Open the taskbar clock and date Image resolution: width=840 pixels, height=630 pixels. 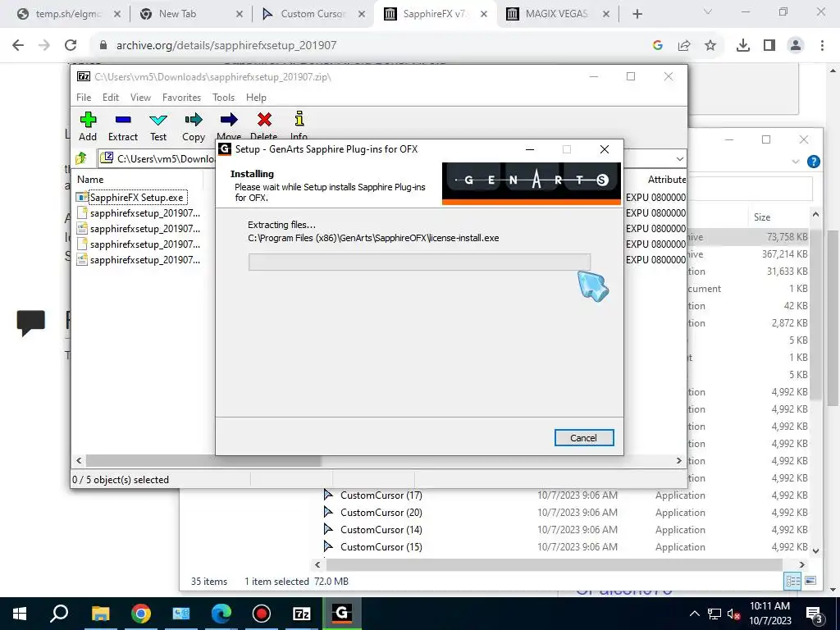tap(769, 614)
